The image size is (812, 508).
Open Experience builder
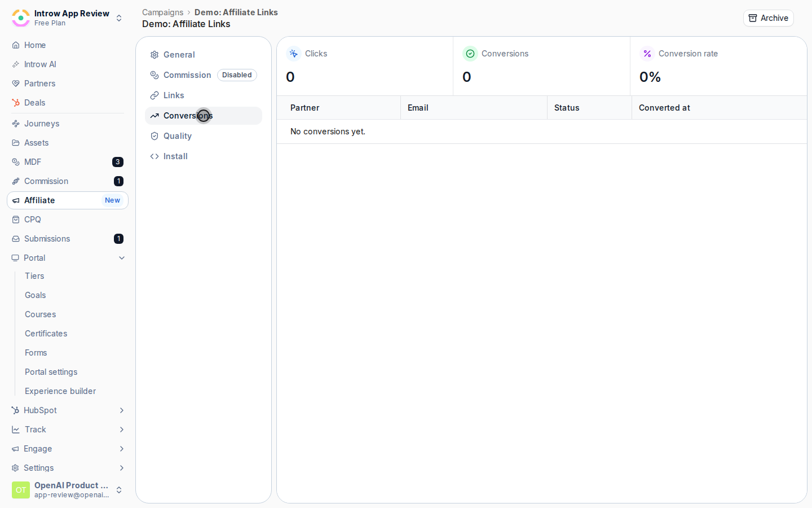60,391
